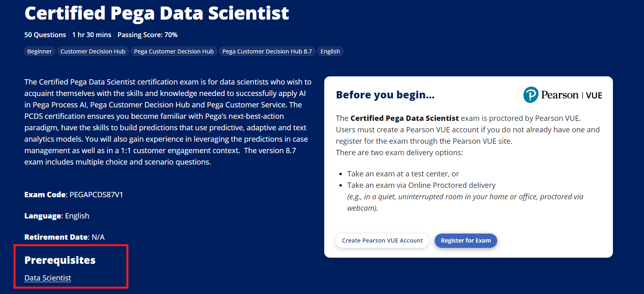Choose the English tag pill
Viewport: 644px width, 294px height.
tap(330, 51)
